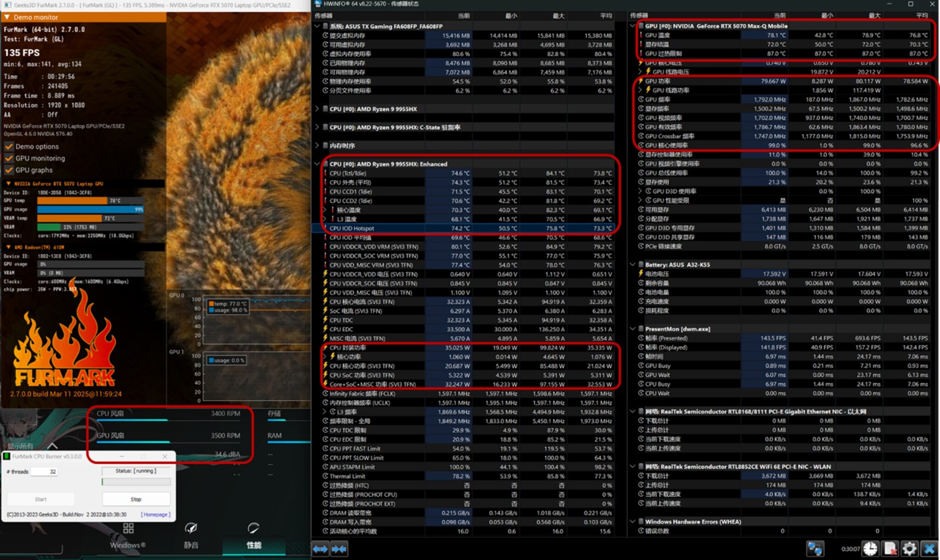
Task: Click left panel 最大 column header
Action: [558, 16]
